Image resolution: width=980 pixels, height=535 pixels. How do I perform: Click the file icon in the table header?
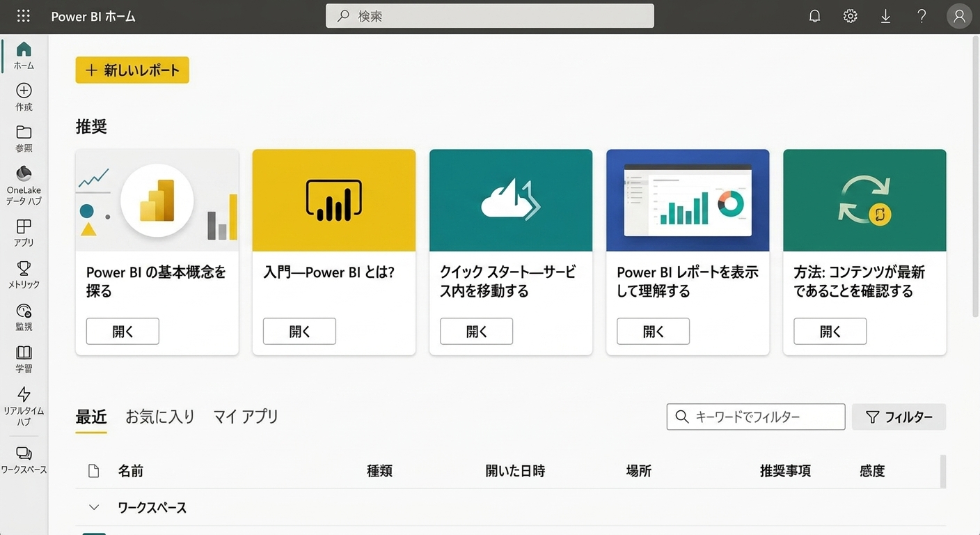click(x=93, y=471)
